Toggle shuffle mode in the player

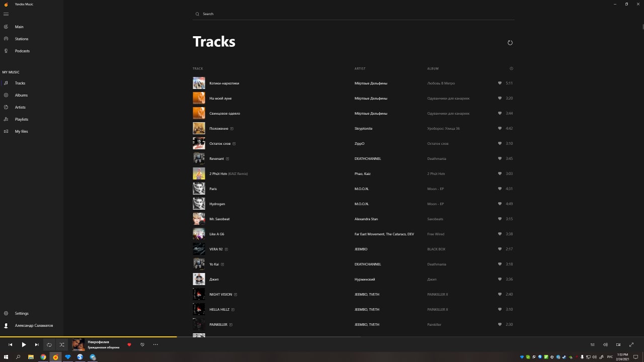point(62,344)
